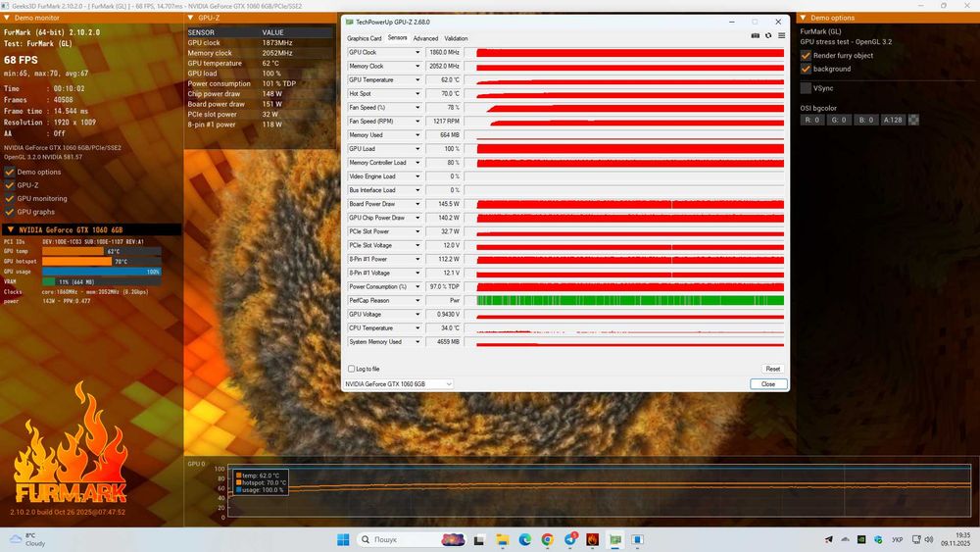Screen dimensions: 980x552
Task: Open the Fan Speed (RPM) sensor dropdown
Action: pyautogui.click(x=417, y=122)
